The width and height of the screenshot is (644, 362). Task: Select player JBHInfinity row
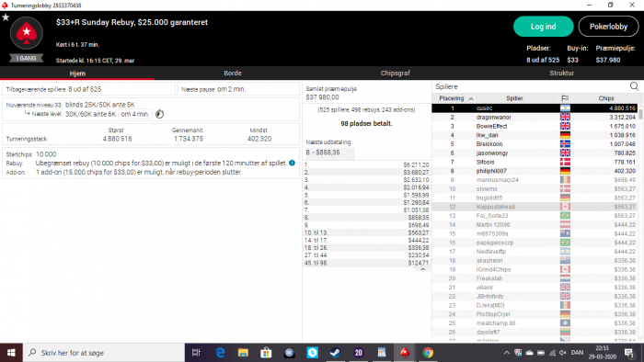pos(535,296)
